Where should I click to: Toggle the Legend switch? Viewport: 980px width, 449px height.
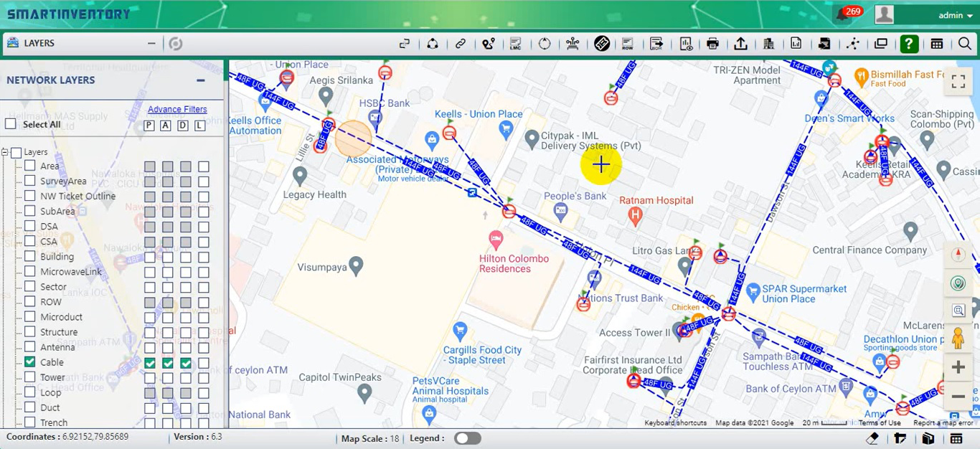(x=468, y=438)
